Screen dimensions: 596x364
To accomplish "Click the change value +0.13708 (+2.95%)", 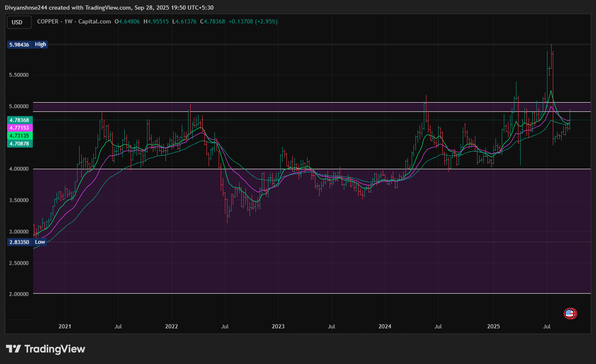I will click(x=253, y=21).
